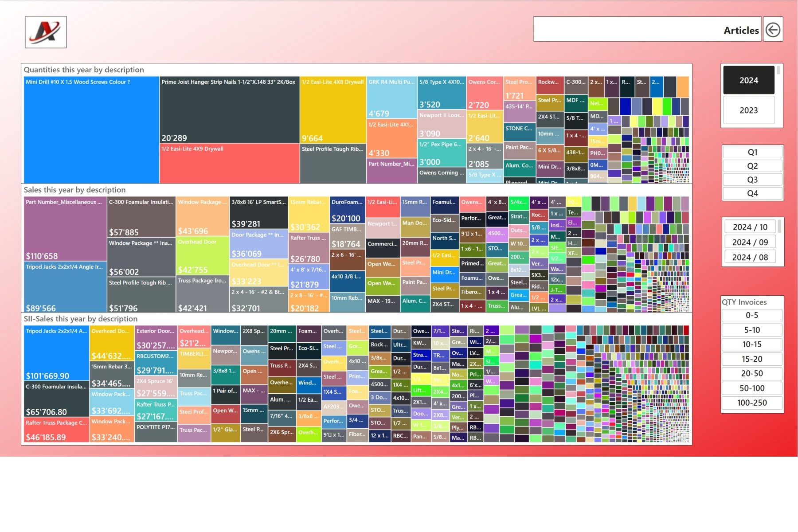Select GRK R4 Multi Pu... tile 4'679
This screenshot has width=798, height=532.
click(x=392, y=98)
